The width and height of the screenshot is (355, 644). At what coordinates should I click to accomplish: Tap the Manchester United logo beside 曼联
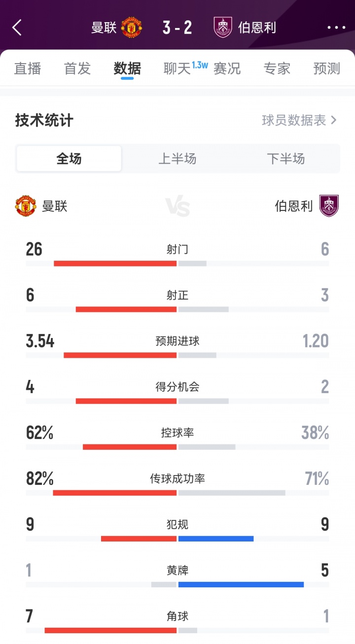click(x=26, y=206)
